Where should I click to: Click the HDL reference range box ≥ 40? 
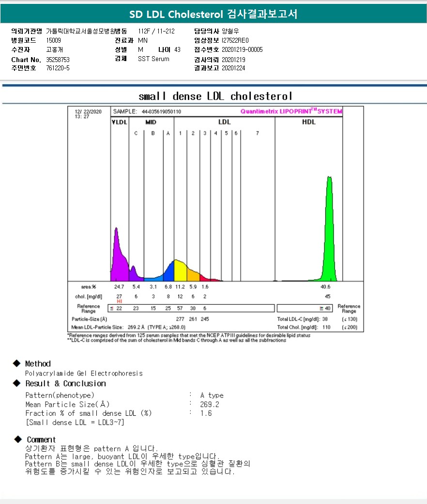[x=304, y=309]
